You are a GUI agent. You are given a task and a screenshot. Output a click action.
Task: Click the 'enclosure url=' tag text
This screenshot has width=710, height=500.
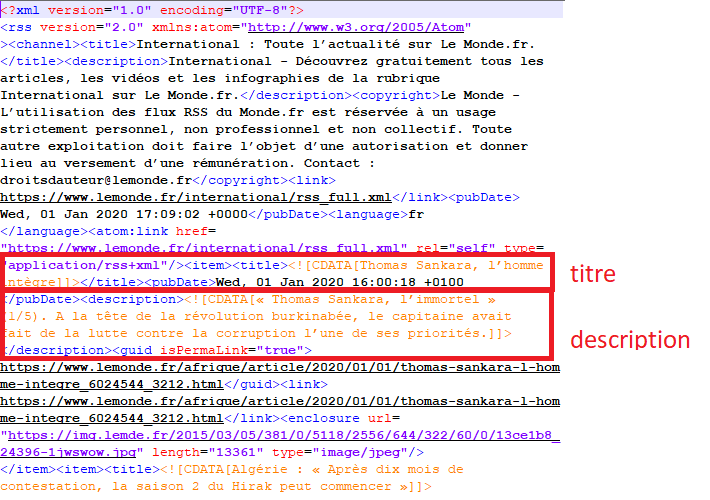(344, 418)
